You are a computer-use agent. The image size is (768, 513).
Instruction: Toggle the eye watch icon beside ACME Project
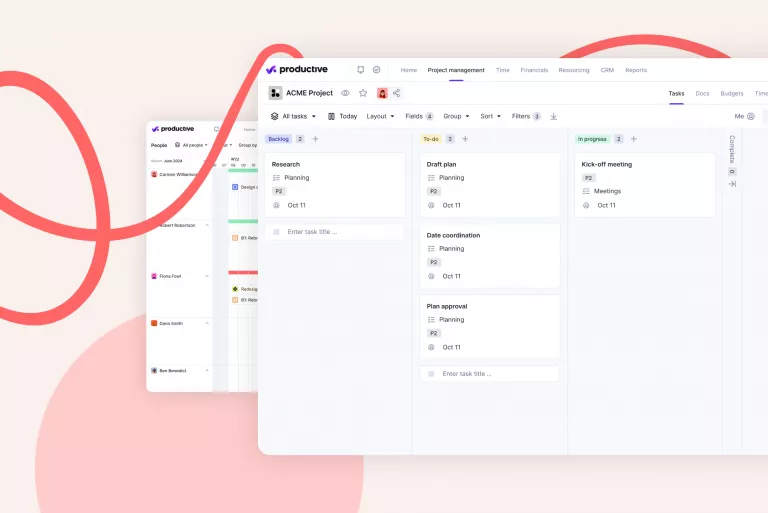[x=345, y=93]
